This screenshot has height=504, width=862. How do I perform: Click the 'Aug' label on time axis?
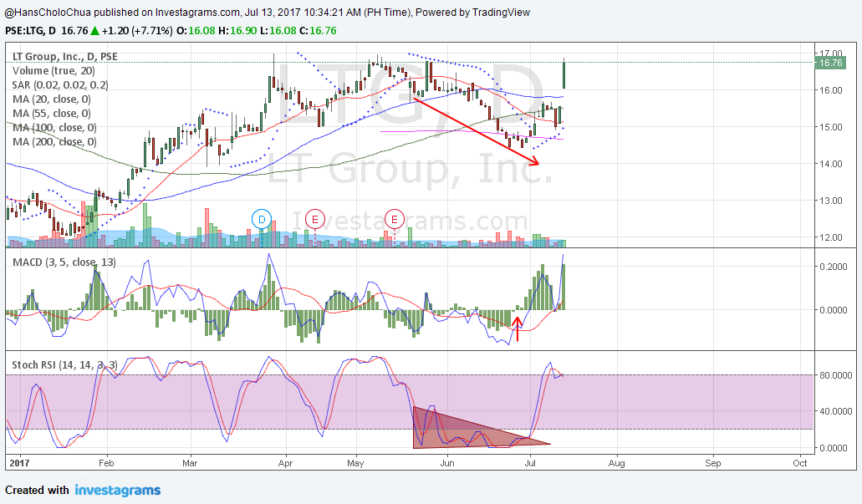pos(617,463)
